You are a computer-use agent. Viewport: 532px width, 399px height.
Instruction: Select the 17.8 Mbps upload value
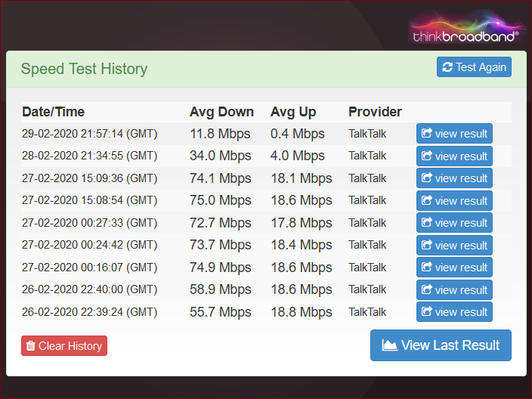coord(302,223)
